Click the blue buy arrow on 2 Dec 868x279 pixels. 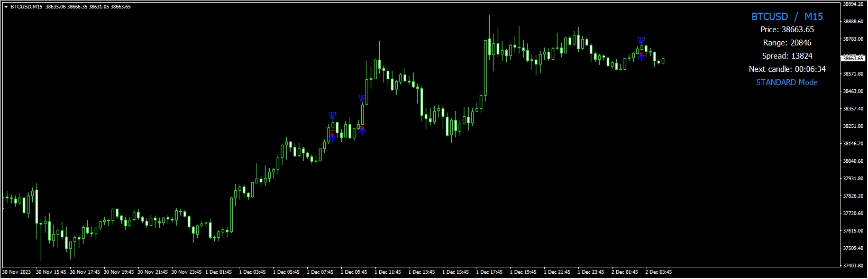(641, 57)
